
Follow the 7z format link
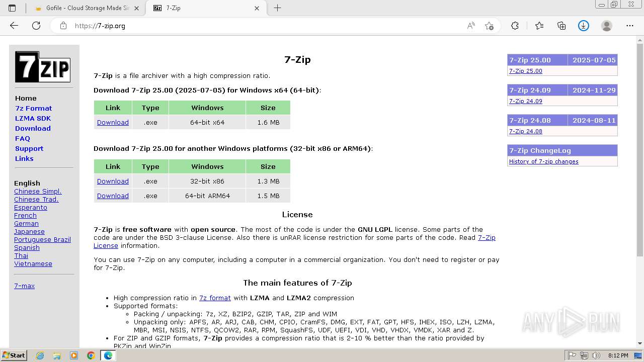tap(215, 298)
